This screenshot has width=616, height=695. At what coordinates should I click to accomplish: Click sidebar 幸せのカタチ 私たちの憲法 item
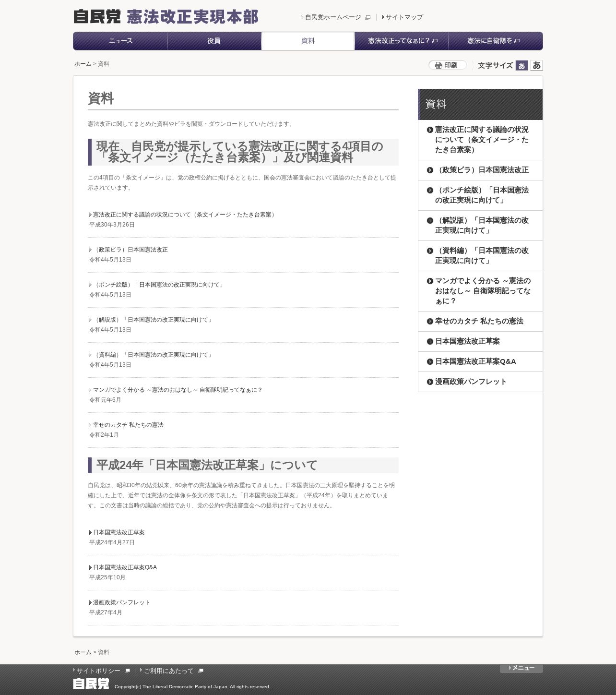click(480, 321)
